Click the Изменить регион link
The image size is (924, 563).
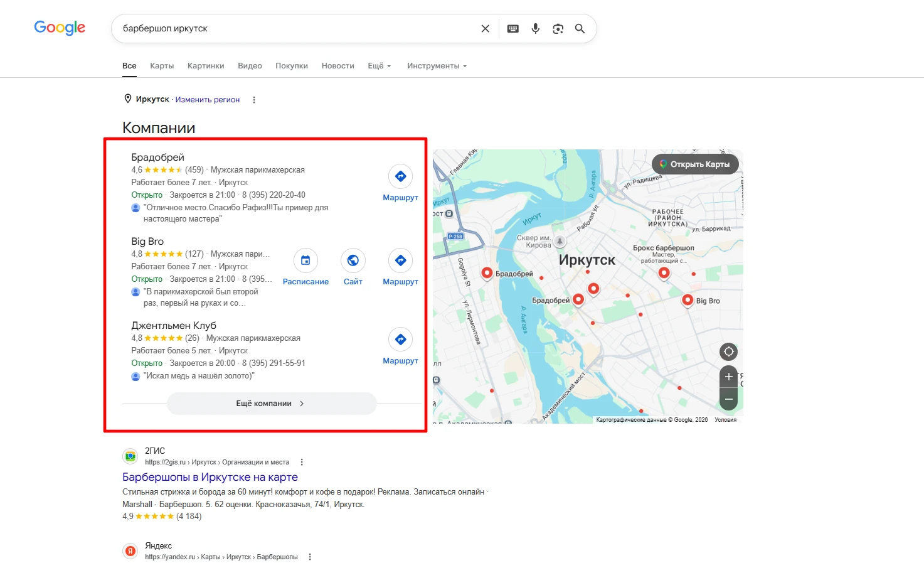[208, 100]
